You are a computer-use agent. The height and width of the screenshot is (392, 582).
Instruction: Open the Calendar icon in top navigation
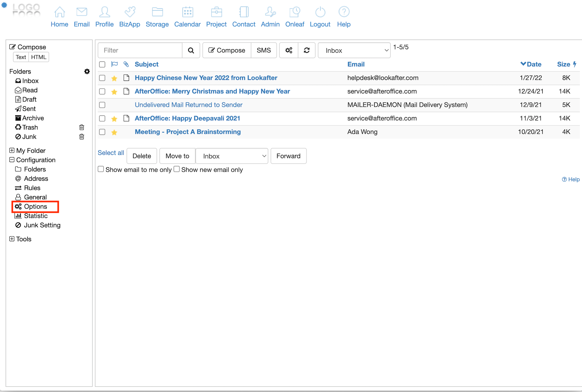click(x=187, y=12)
